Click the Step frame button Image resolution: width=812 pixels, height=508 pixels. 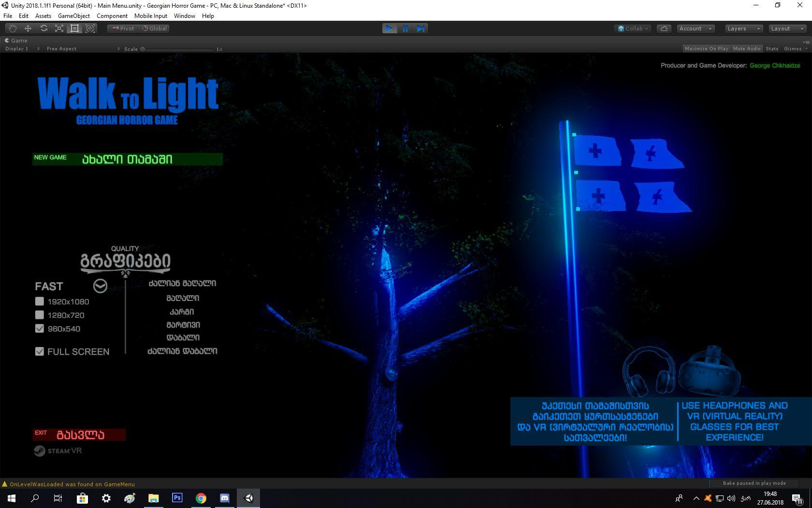[420, 29]
